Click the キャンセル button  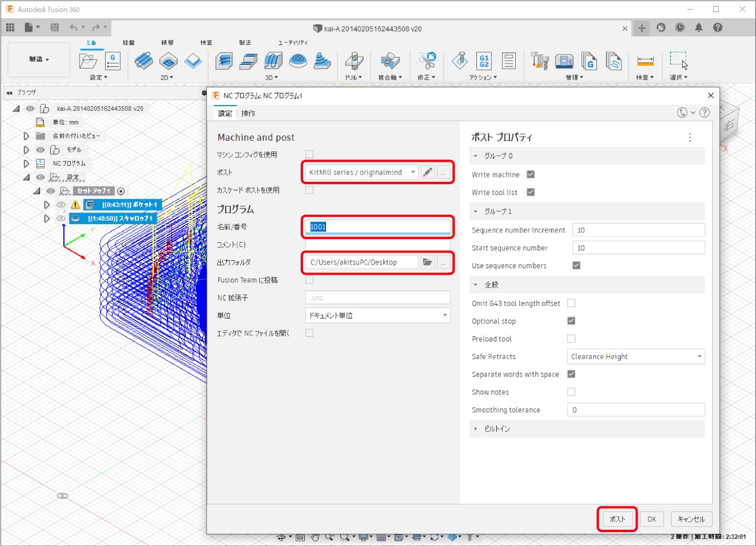pyautogui.click(x=691, y=519)
